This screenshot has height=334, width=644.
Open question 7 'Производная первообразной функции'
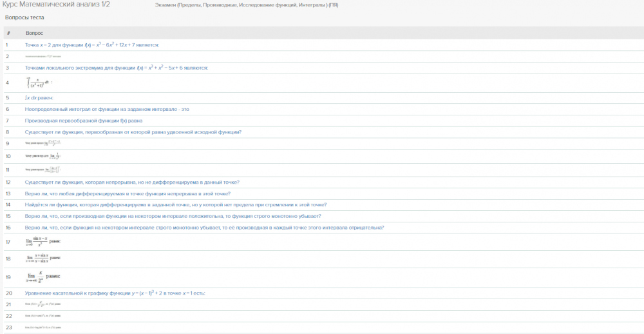point(84,121)
